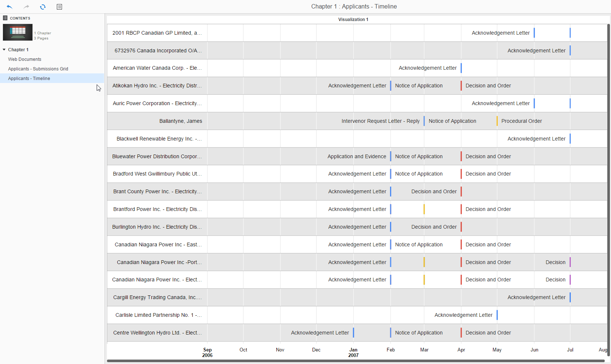Click the forward arrow icon
Image resolution: width=611 pixels, height=364 pixels.
click(x=26, y=7)
